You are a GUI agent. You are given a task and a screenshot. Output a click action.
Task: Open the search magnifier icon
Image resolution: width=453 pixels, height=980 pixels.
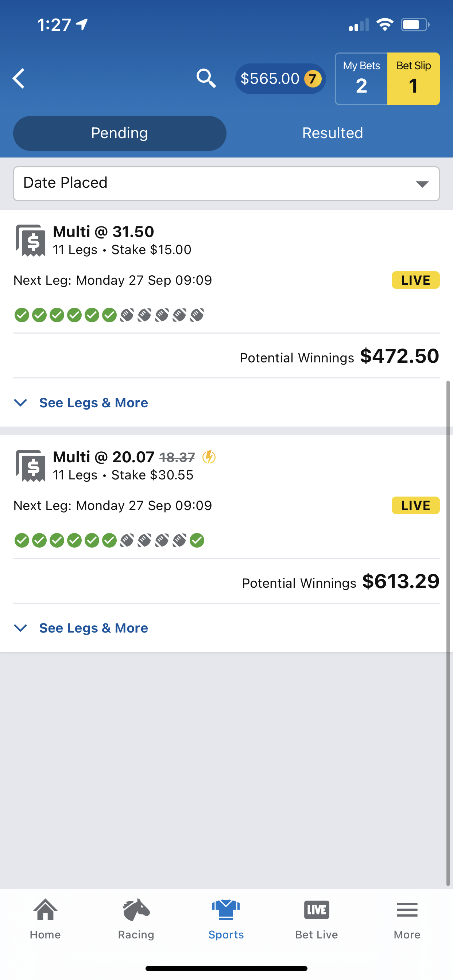coord(206,78)
